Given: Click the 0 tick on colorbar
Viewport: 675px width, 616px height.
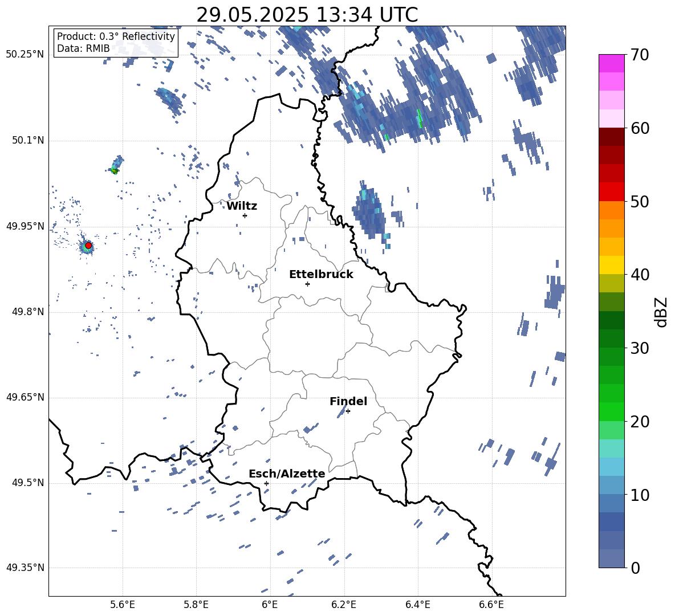Looking at the screenshot, I should tap(635, 568).
